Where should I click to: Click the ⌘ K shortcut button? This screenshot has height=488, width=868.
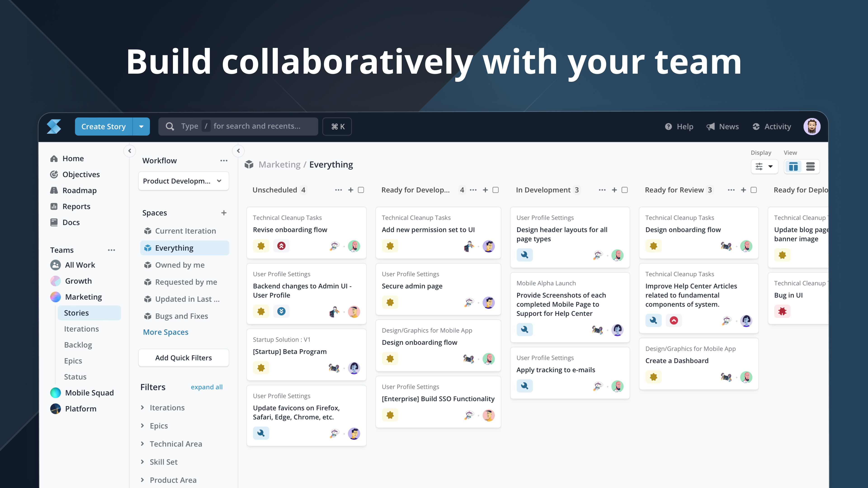tap(337, 127)
